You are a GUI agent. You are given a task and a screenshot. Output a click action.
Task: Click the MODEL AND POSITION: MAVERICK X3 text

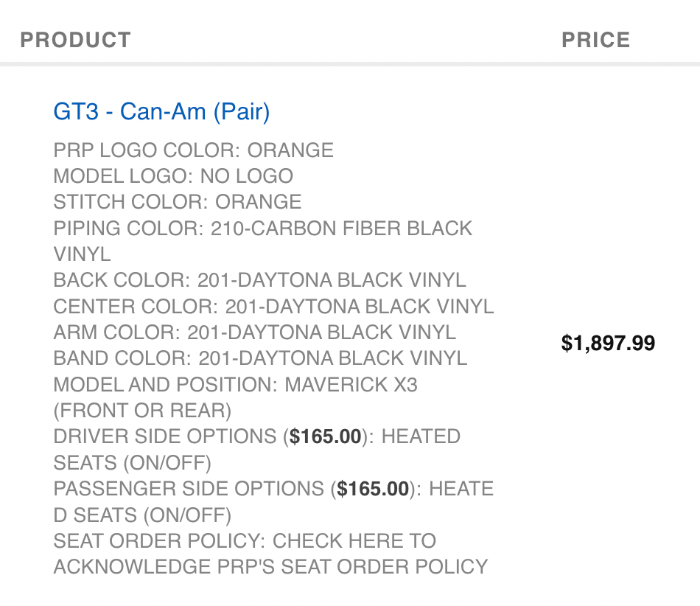coord(236,385)
